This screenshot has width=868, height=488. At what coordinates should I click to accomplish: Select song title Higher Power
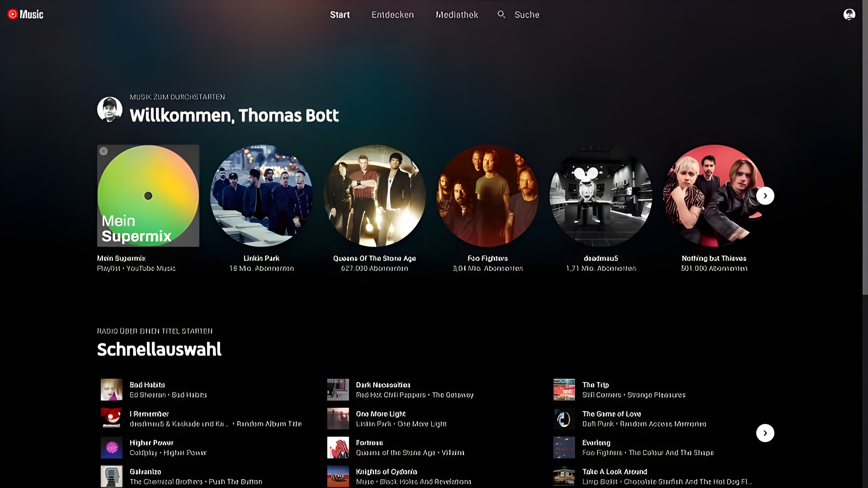click(151, 443)
